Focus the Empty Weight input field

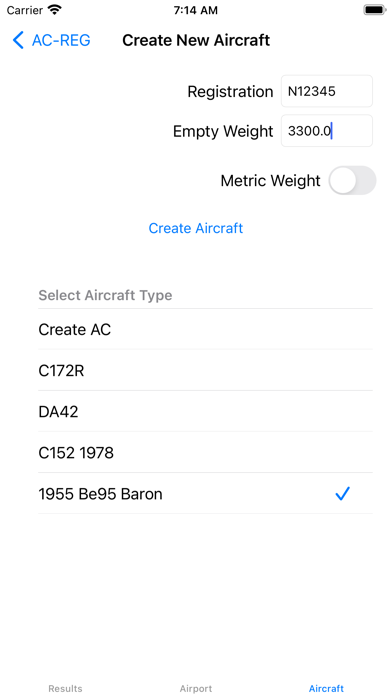[327, 131]
